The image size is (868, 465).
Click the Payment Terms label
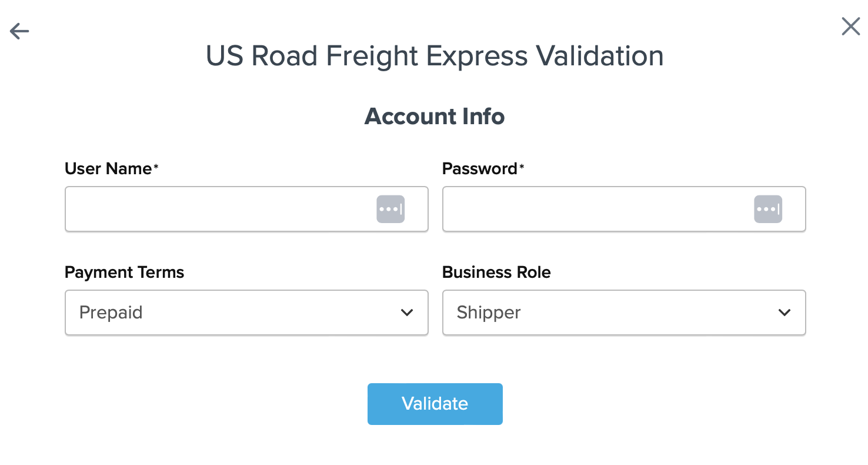tap(124, 273)
